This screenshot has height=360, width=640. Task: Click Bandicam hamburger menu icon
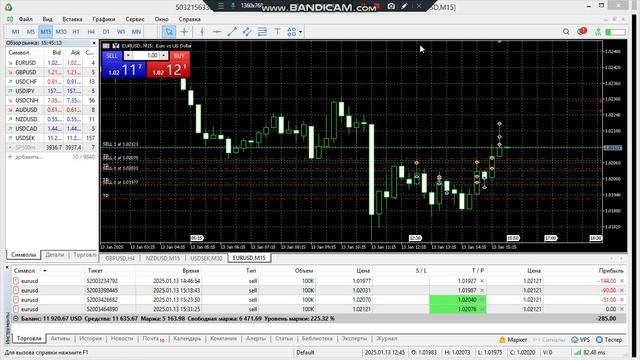click(x=221, y=6)
